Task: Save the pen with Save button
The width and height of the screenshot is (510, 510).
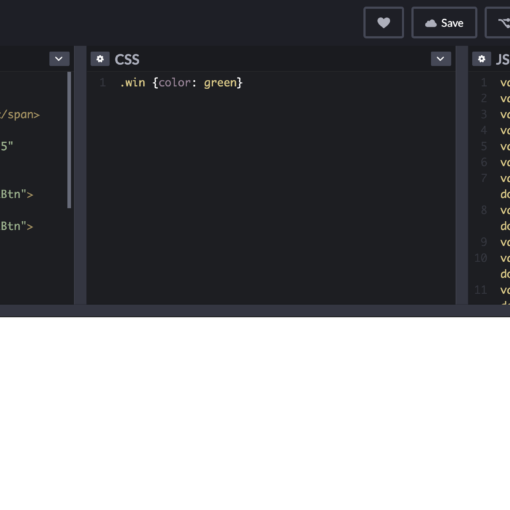Action: [x=444, y=23]
